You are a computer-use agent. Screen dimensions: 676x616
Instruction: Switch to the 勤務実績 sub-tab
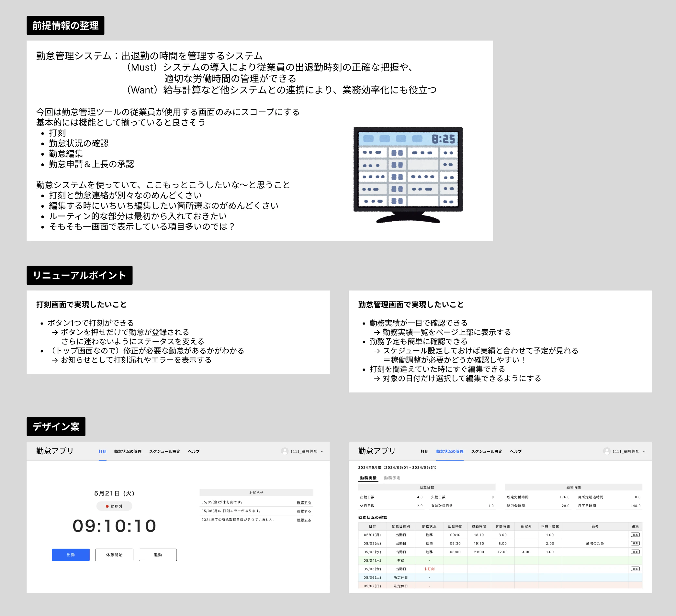tap(368, 478)
